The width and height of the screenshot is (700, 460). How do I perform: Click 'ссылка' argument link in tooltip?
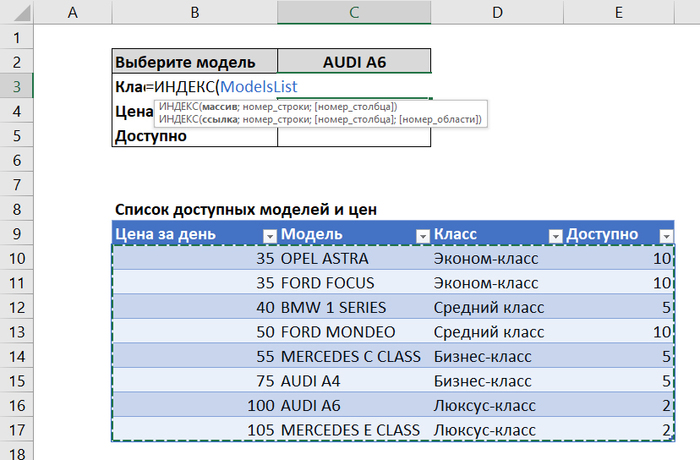pos(219,119)
